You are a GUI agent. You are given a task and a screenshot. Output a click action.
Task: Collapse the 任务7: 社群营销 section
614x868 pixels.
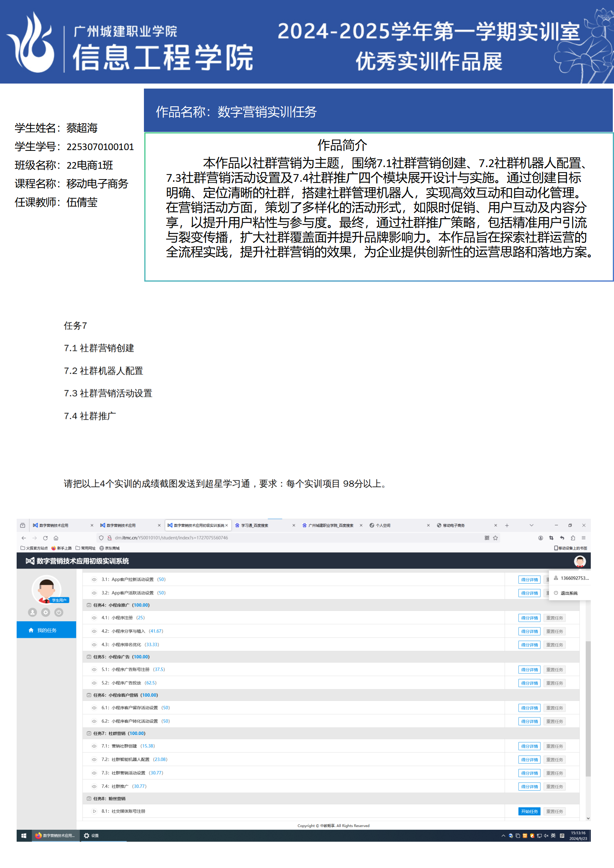89,733
